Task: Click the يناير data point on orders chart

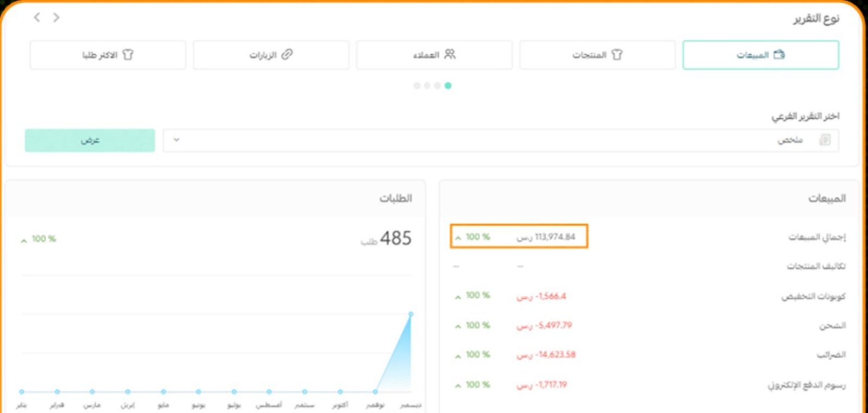Action: click(22, 391)
